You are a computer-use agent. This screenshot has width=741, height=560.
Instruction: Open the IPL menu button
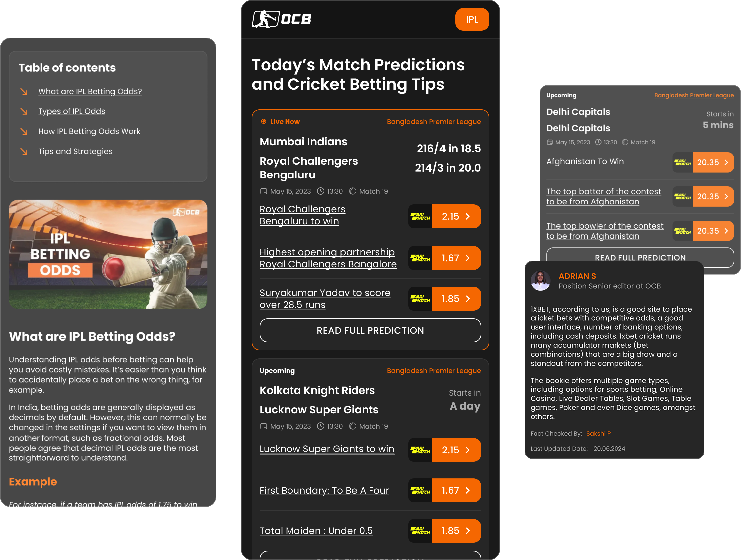pyautogui.click(x=472, y=19)
